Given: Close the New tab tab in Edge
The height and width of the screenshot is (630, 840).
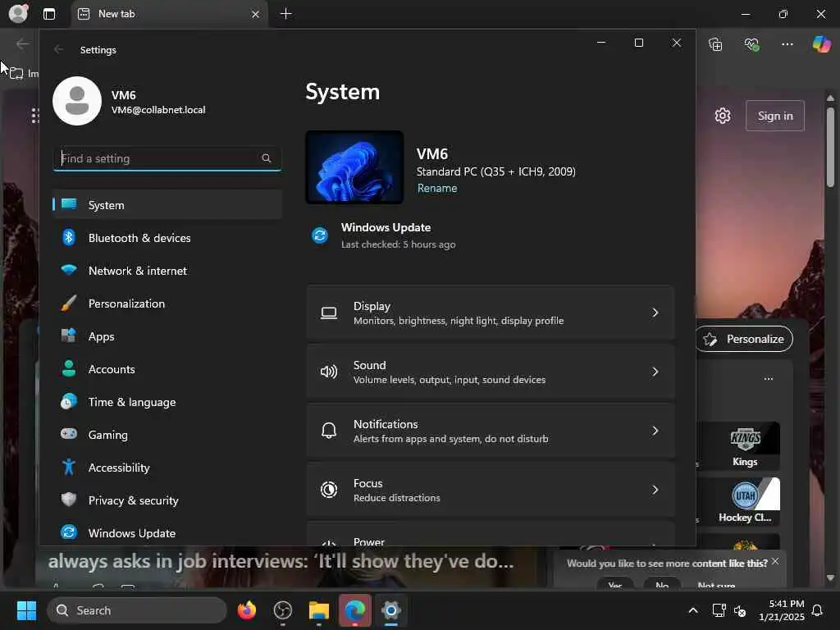Looking at the screenshot, I should 256,14.
